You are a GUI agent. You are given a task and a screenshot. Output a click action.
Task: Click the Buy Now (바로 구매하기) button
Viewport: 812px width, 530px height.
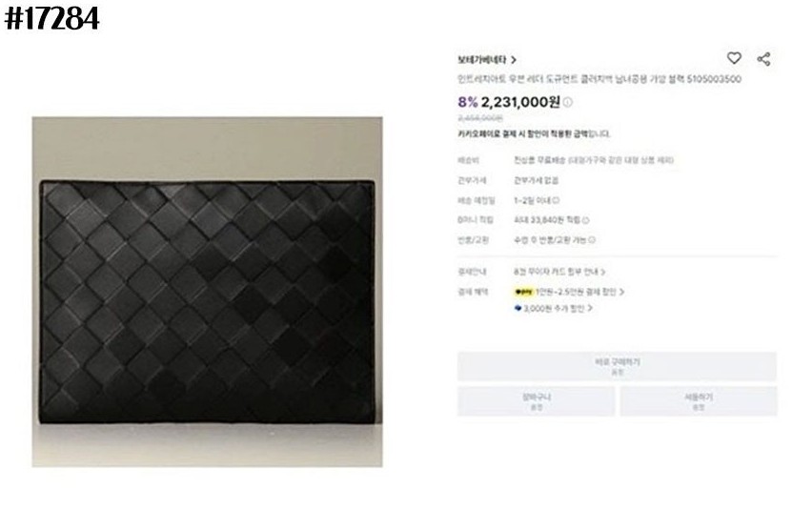click(x=617, y=366)
